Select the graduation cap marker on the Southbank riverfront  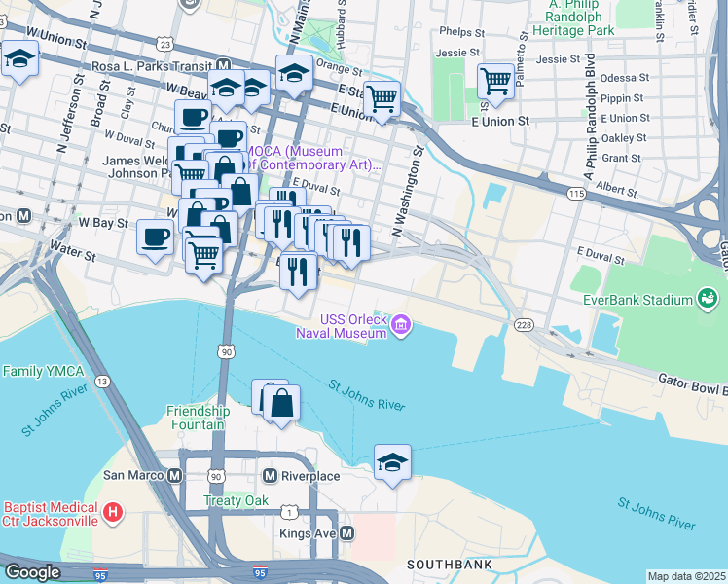392,464
